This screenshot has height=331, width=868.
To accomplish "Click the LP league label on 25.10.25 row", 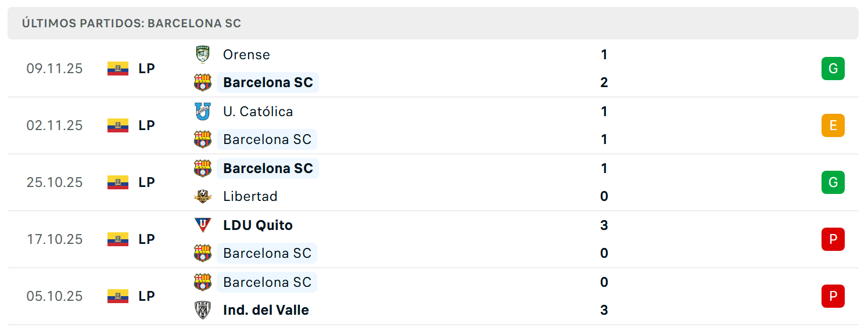I will point(146,182).
